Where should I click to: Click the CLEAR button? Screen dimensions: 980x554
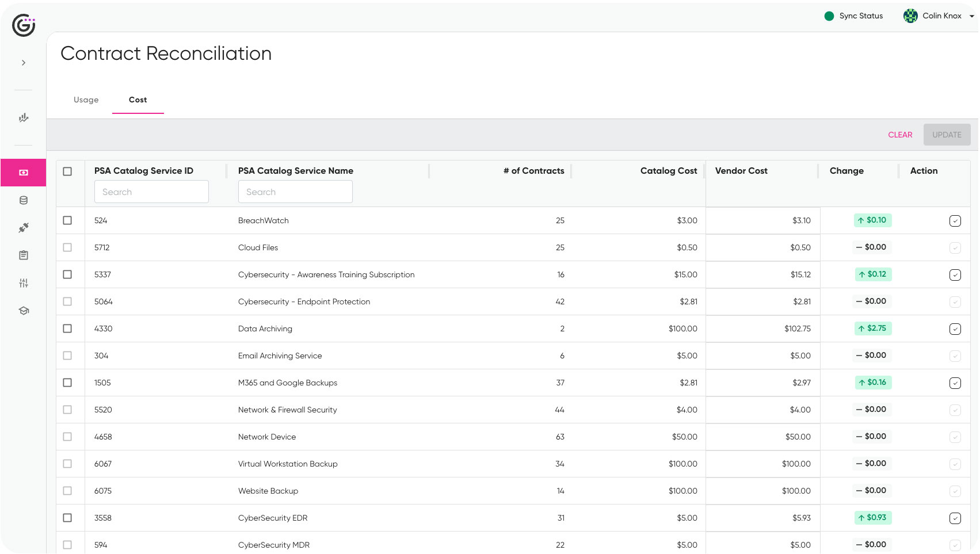[900, 135]
